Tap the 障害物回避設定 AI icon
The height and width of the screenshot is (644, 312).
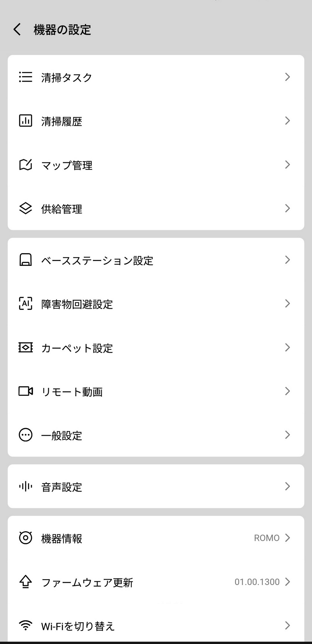[x=25, y=304]
